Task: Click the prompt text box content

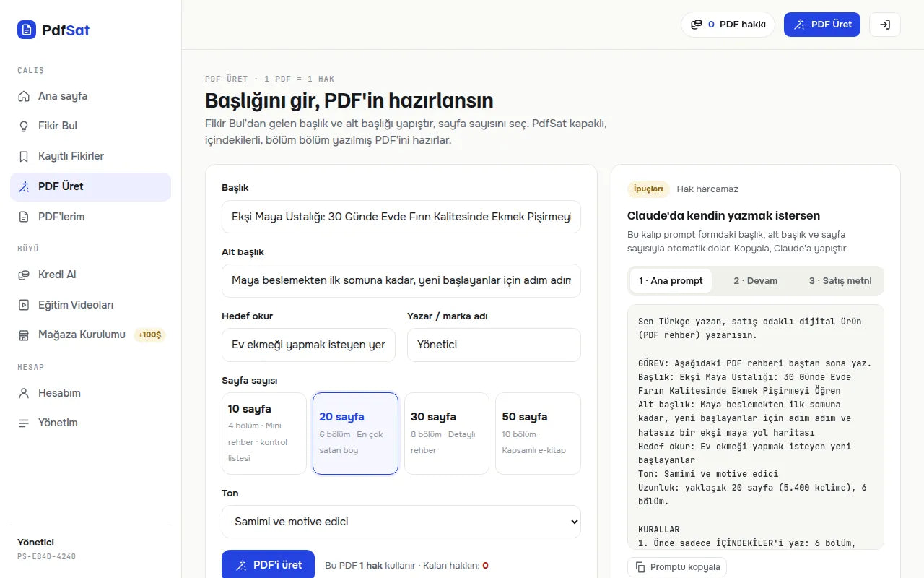Action: [x=756, y=427]
